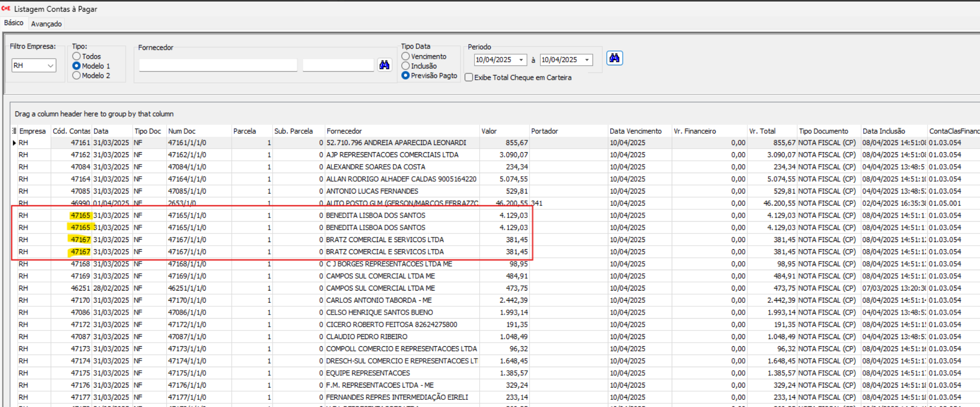
Task: Click the binoculars search icon beside Periodo dates
Action: click(614, 58)
